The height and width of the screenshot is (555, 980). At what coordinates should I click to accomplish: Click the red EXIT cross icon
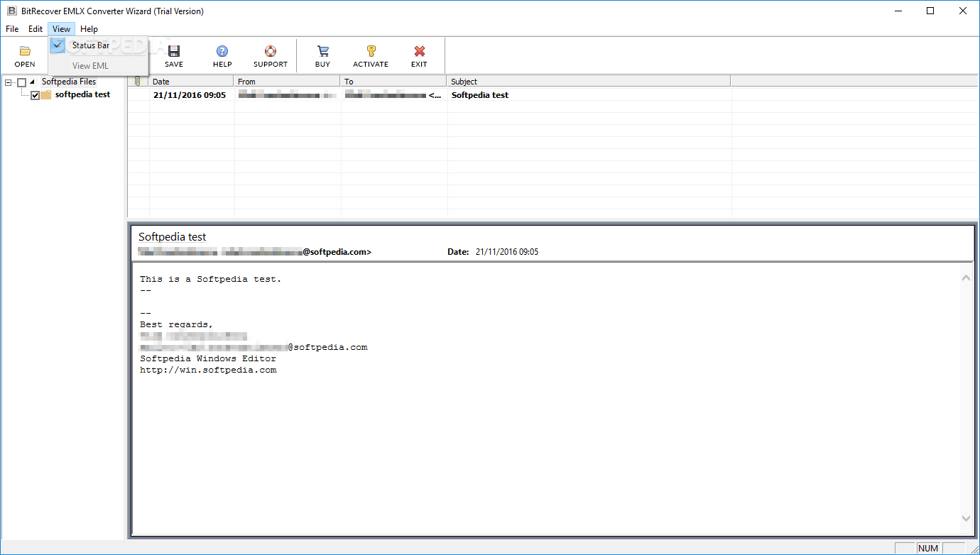pyautogui.click(x=420, y=51)
